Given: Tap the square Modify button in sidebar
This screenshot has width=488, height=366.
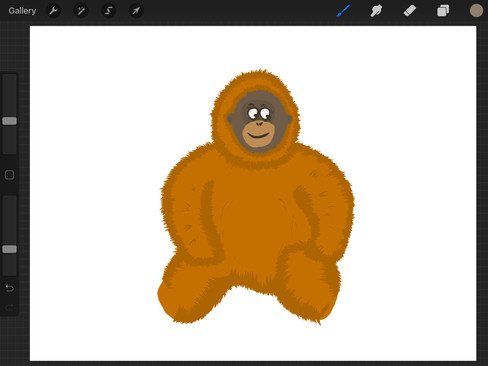Looking at the screenshot, I should click(x=10, y=175).
